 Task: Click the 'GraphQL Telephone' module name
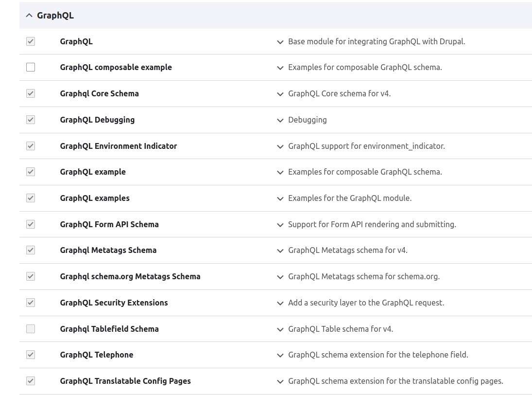pyautogui.click(x=96, y=355)
